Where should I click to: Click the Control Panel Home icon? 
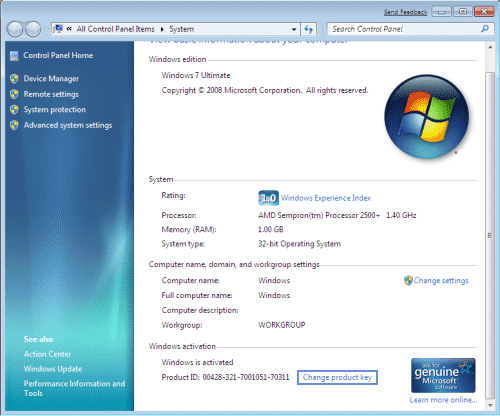tap(14, 56)
